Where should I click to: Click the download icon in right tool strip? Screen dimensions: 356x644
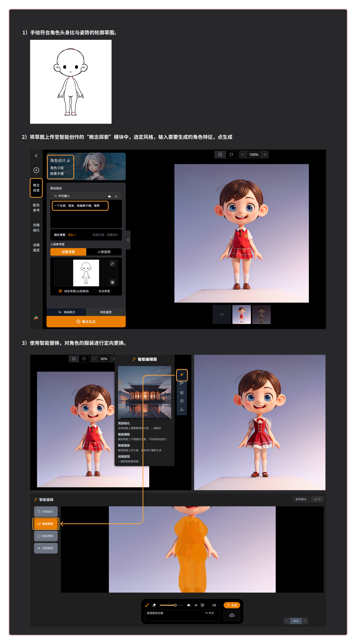click(x=182, y=409)
